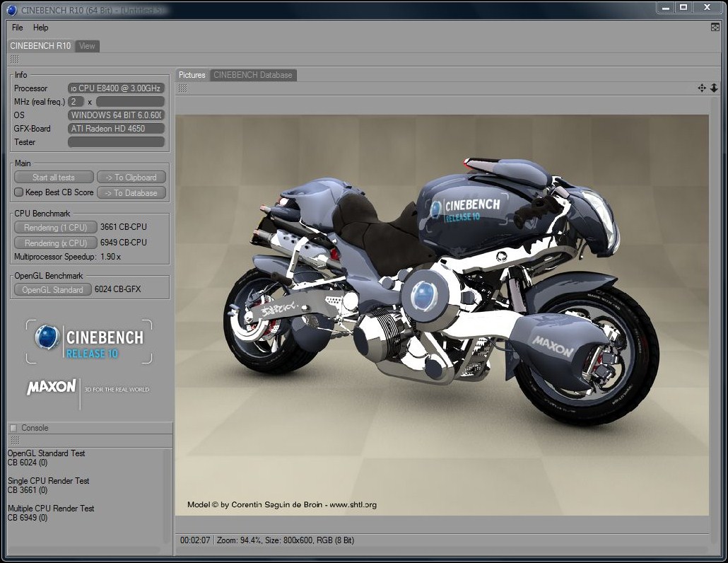Viewport: 728px width, 563px height.
Task: Click the Cinebench app icon in title bar
Action: tap(11, 10)
